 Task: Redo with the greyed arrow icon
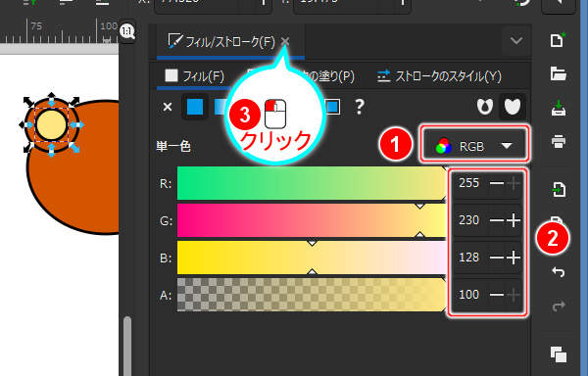click(558, 305)
